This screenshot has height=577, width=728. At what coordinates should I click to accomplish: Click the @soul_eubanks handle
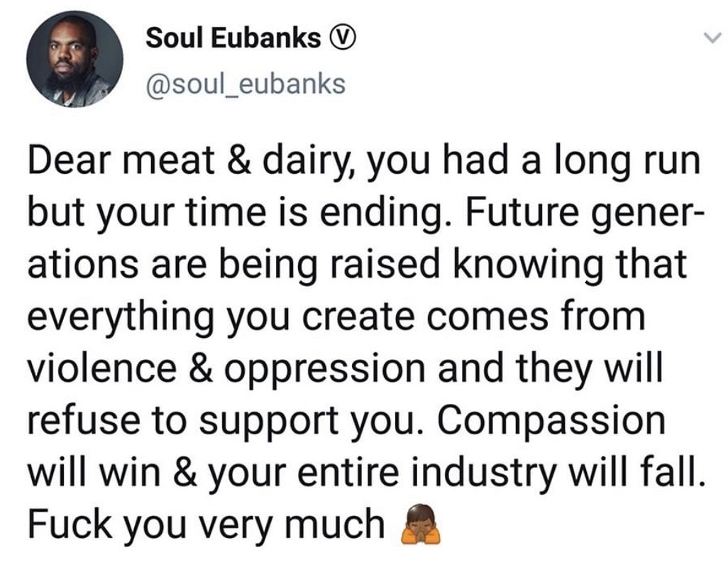[245, 84]
